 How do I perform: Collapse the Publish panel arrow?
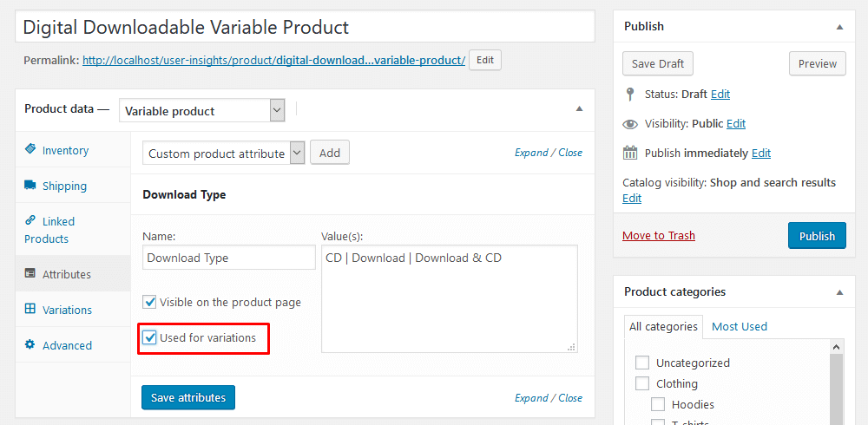839,27
